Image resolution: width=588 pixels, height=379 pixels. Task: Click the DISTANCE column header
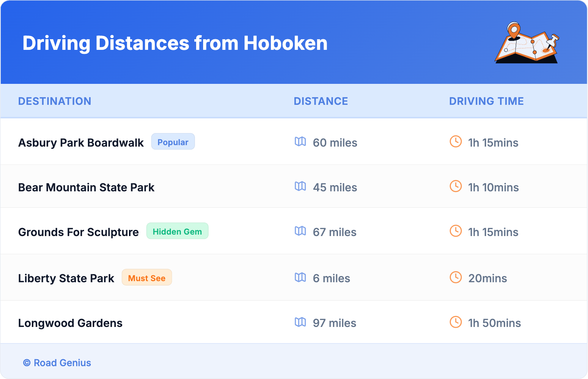pos(321,101)
